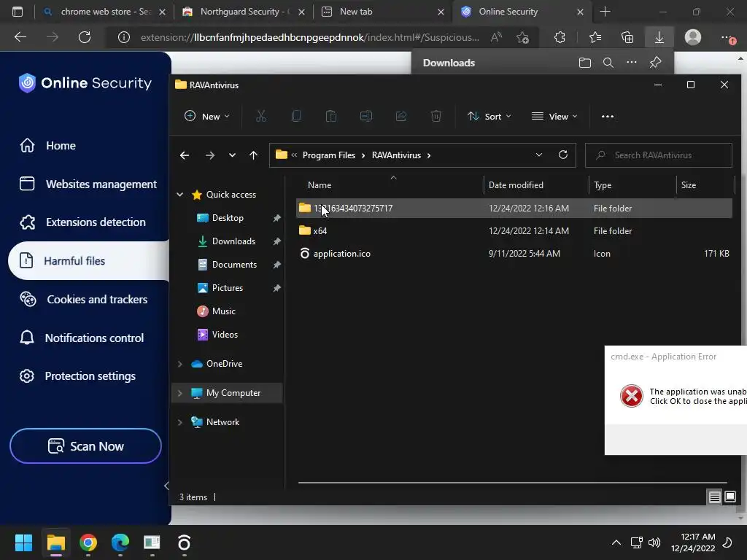Image resolution: width=747 pixels, height=560 pixels.
Task: Switch to large icons view layout icon
Action: coord(729,497)
